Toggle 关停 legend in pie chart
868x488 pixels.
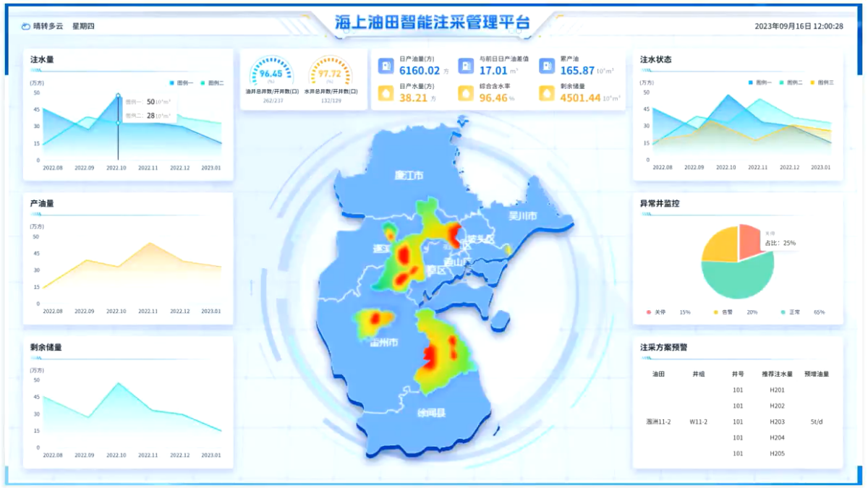(655, 312)
